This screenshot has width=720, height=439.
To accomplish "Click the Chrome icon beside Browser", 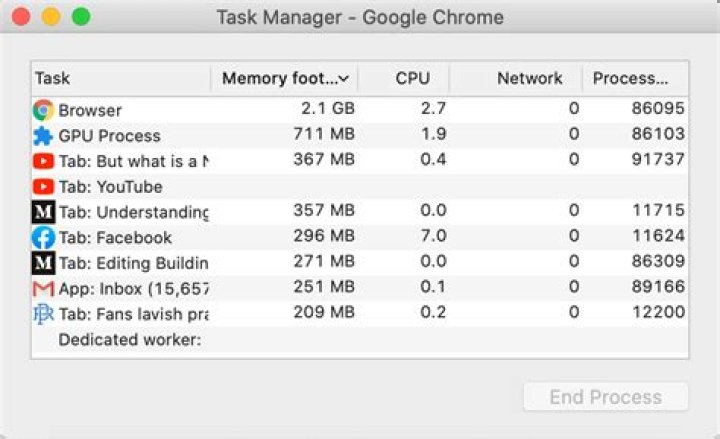I will [x=43, y=110].
